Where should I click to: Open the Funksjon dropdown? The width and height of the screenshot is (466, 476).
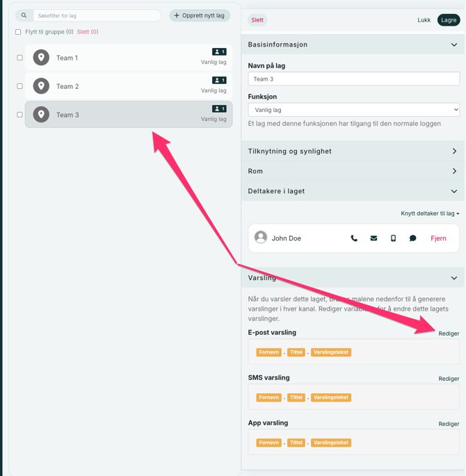point(353,110)
